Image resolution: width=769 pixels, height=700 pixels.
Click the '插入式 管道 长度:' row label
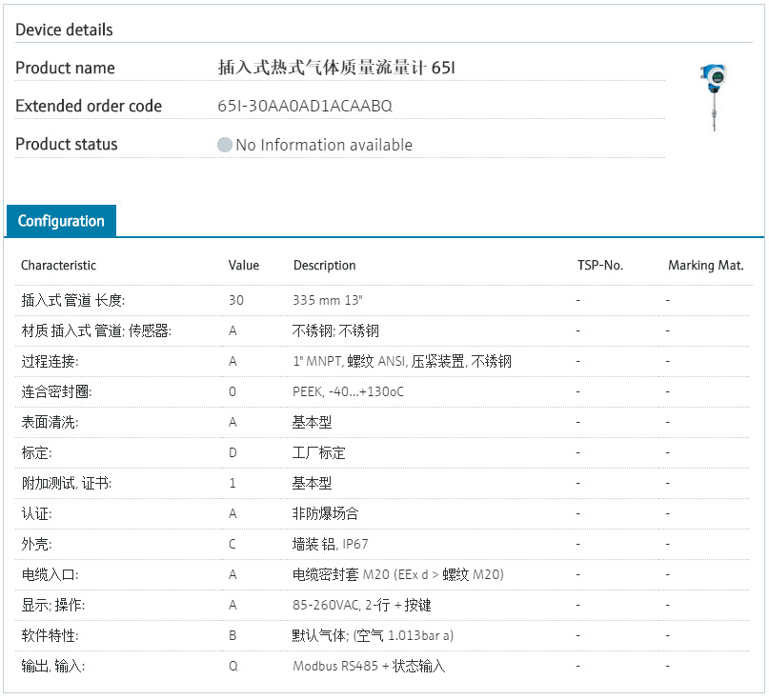click(x=73, y=300)
